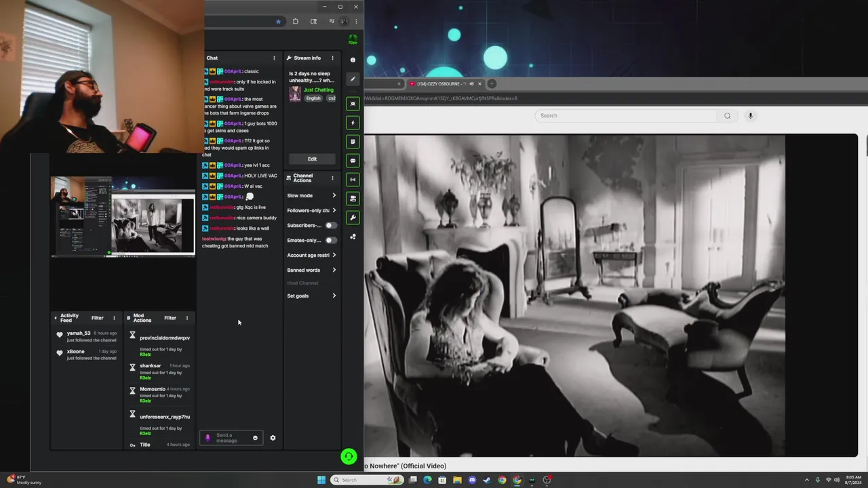The height and width of the screenshot is (488, 868).
Task: Click unforeseenx_rayp7hu in Mod Actions
Action: [x=165, y=417]
